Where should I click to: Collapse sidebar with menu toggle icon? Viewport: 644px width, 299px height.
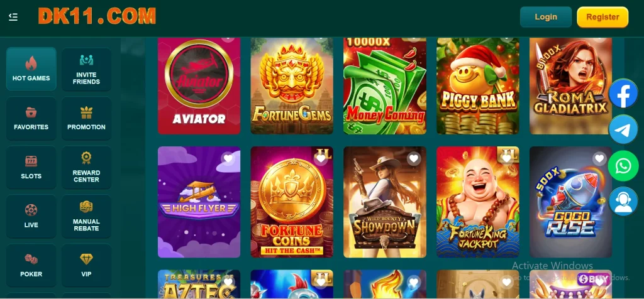coord(13,17)
